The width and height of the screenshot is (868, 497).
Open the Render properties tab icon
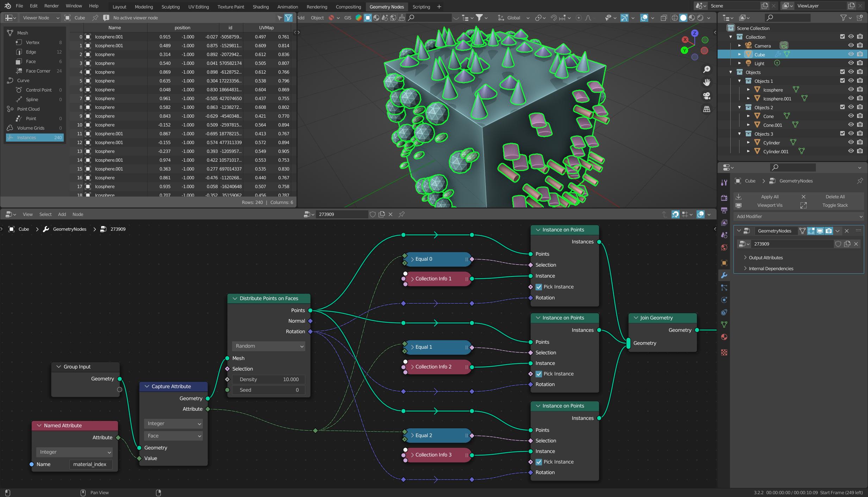[724, 198]
